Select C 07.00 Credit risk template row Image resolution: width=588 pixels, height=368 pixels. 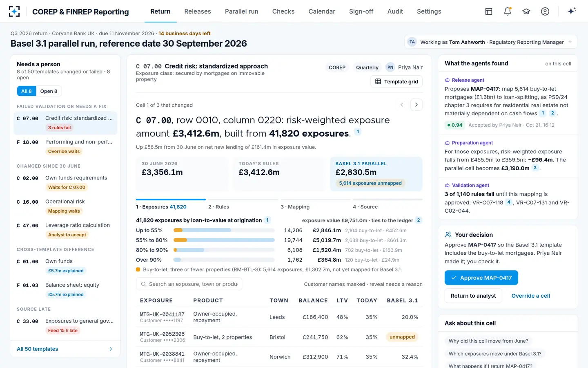(x=65, y=123)
